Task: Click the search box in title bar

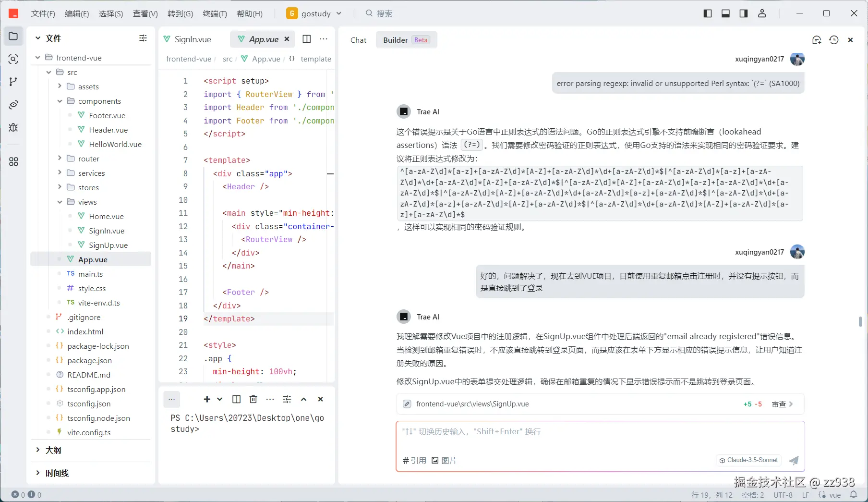Action: point(379,13)
